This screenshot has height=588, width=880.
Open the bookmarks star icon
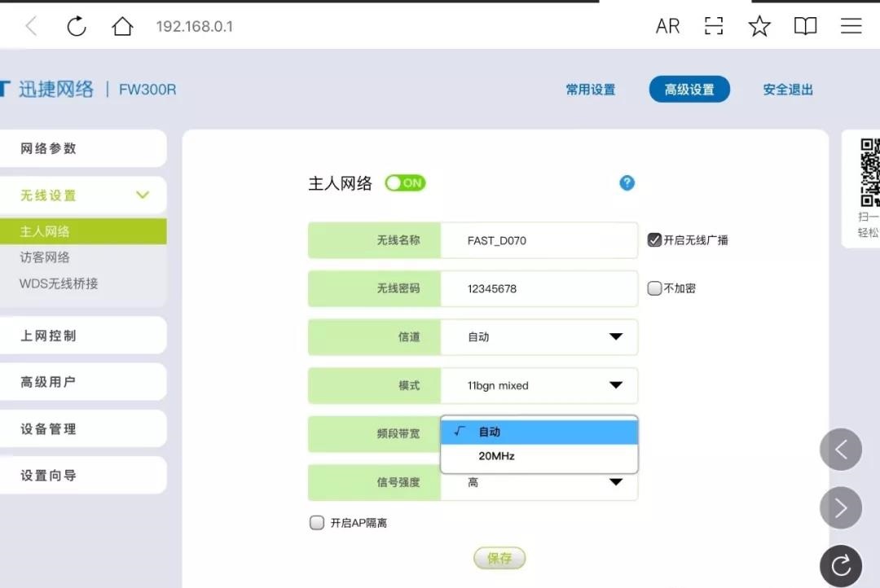coord(759,25)
